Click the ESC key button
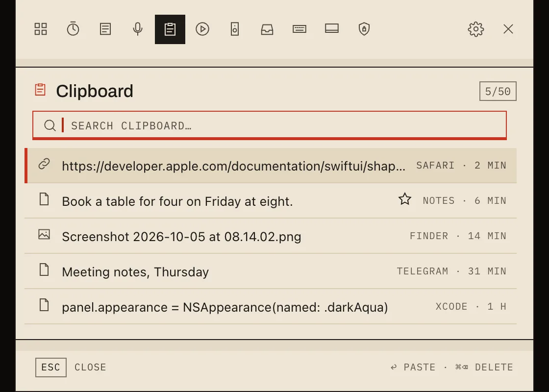 pyautogui.click(x=51, y=367)
